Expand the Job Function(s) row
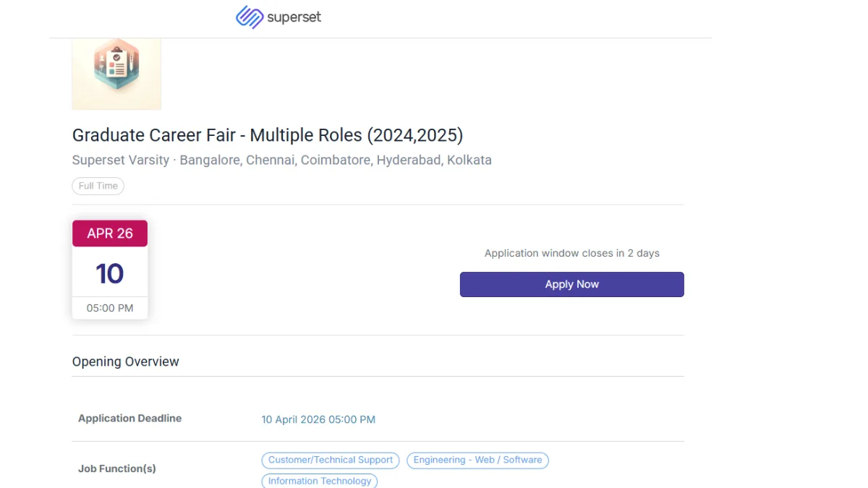Viewport: 868px width, 488px height. click(x=117, y=468)
